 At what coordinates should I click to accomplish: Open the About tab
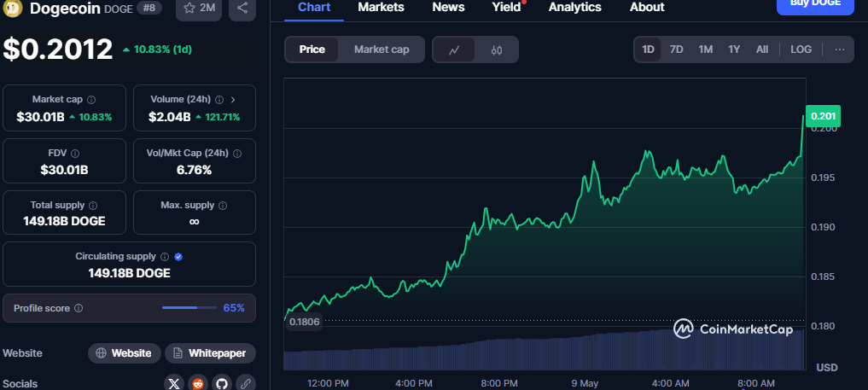tap(647, 7)
